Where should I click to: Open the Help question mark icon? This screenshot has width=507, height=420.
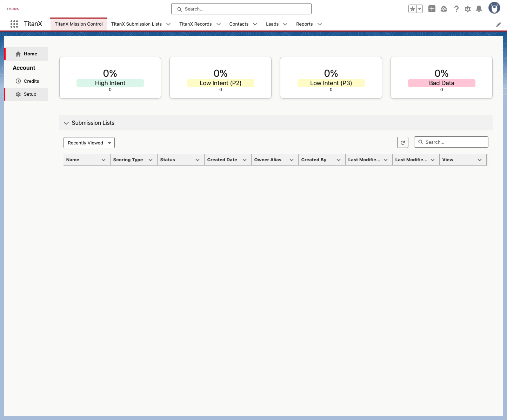click(x=456, y=9)
